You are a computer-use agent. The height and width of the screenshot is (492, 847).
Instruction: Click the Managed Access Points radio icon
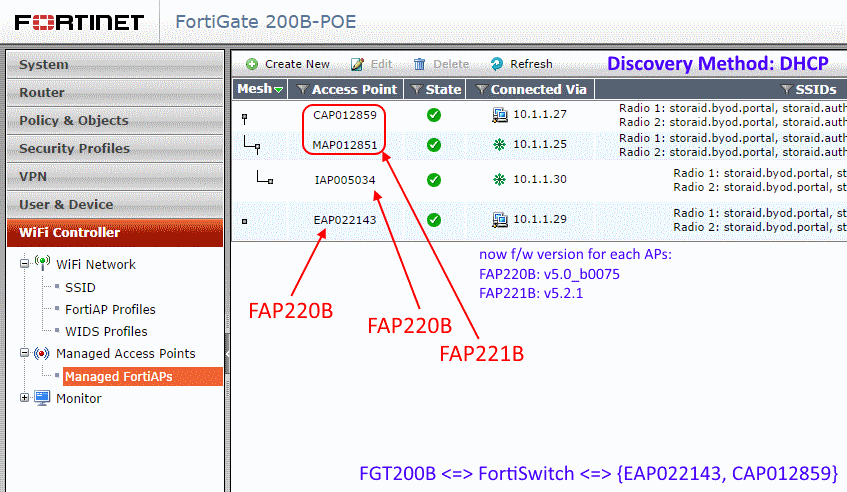point(42,354)
